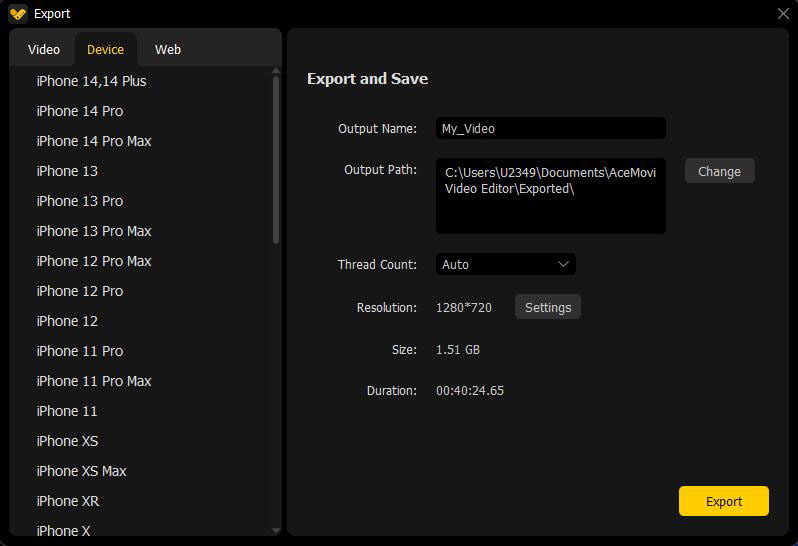Select iPhone 12 Pro preset
This screenshot has height=546, width=798.
pos(80,291)
